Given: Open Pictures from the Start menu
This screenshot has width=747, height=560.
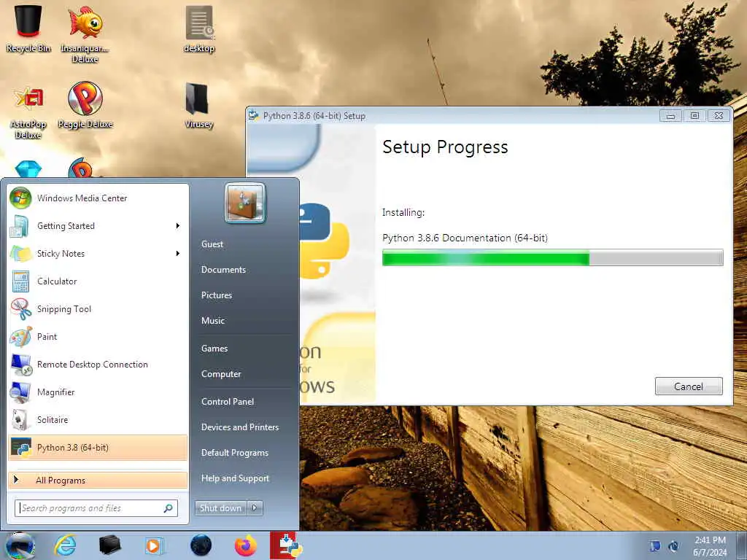Looking at the screenshot, I should pyautogui.click(x=217, y=295).
